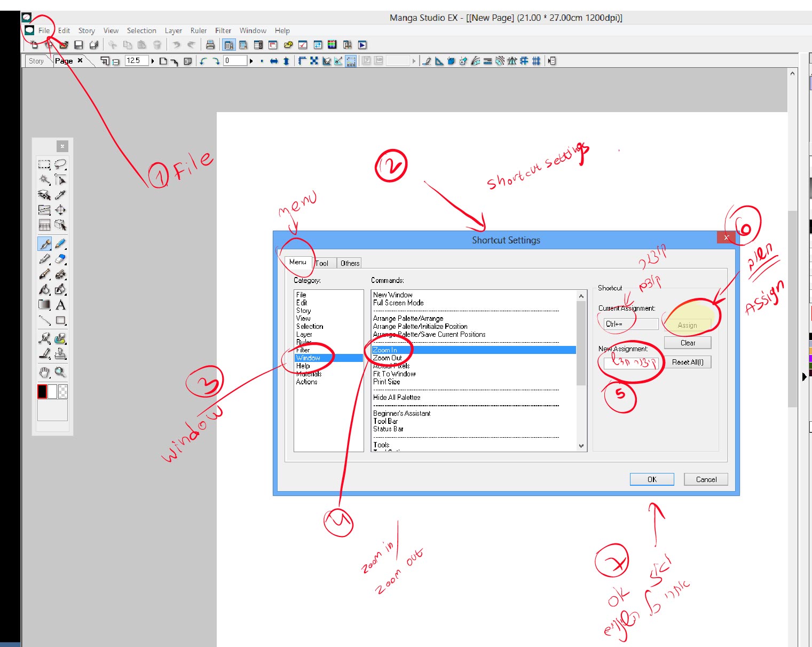
Task: Select the Pen tool in the tool palette
Action: click(x=44, y=244)
